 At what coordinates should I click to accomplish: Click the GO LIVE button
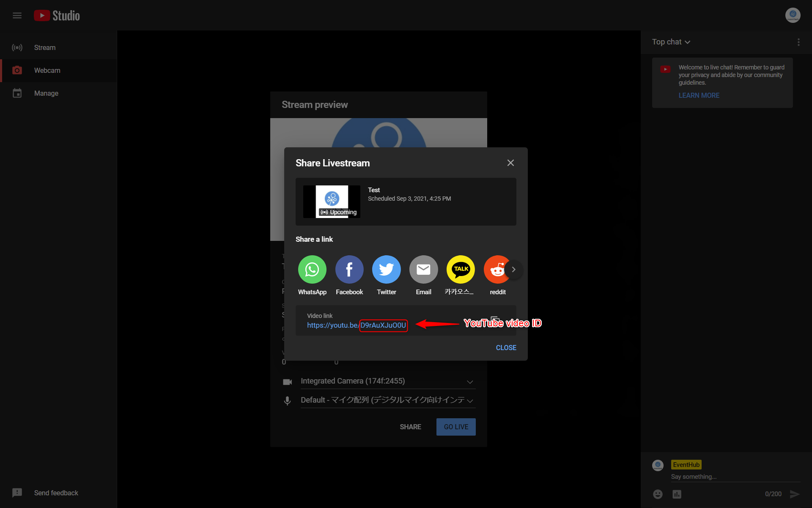click(456, 427)
